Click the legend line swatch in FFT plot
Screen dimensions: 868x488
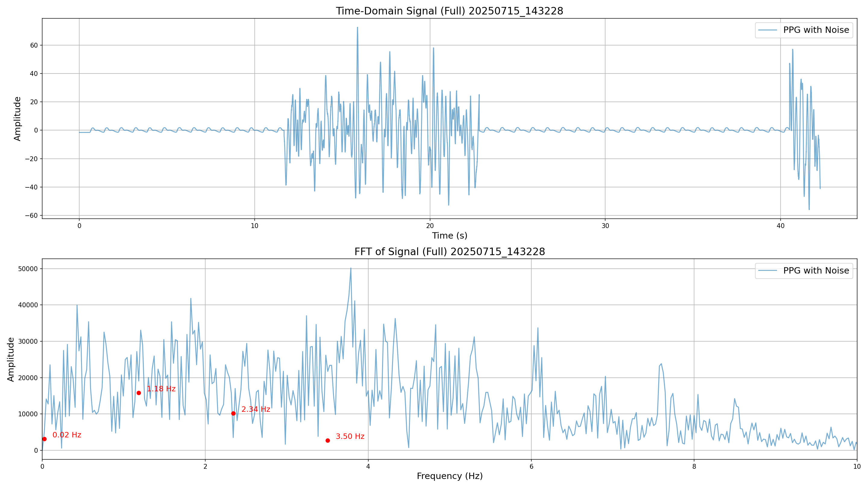tap(768, 271)
